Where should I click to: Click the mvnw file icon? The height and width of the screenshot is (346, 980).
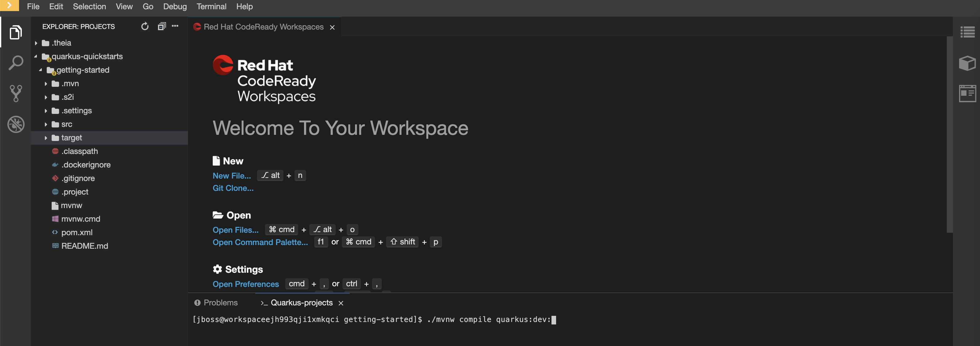55,205
